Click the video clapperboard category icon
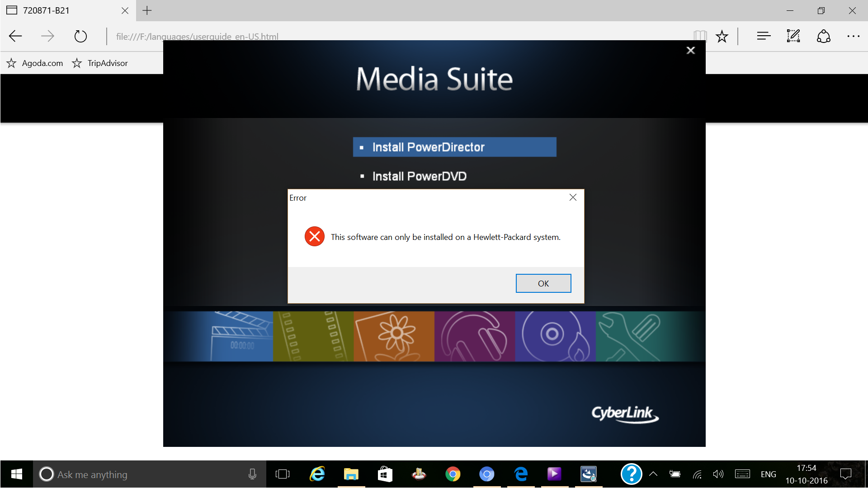 point(241,336)
